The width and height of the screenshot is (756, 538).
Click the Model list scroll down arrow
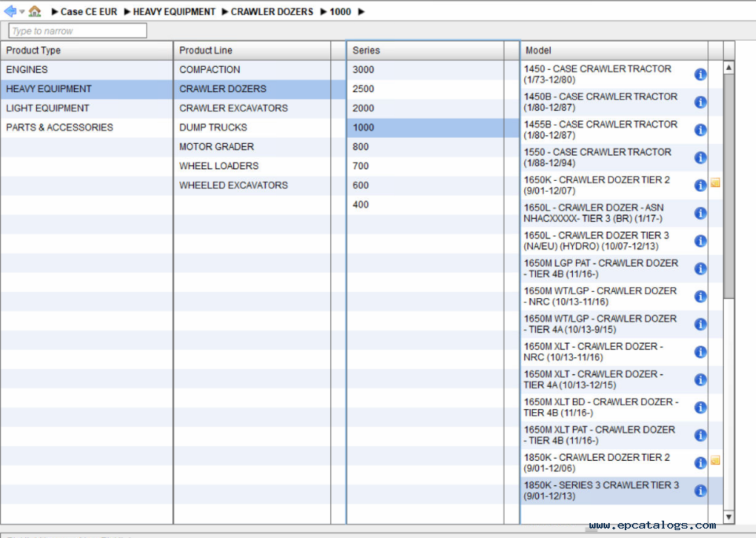(x=729, y=517)
